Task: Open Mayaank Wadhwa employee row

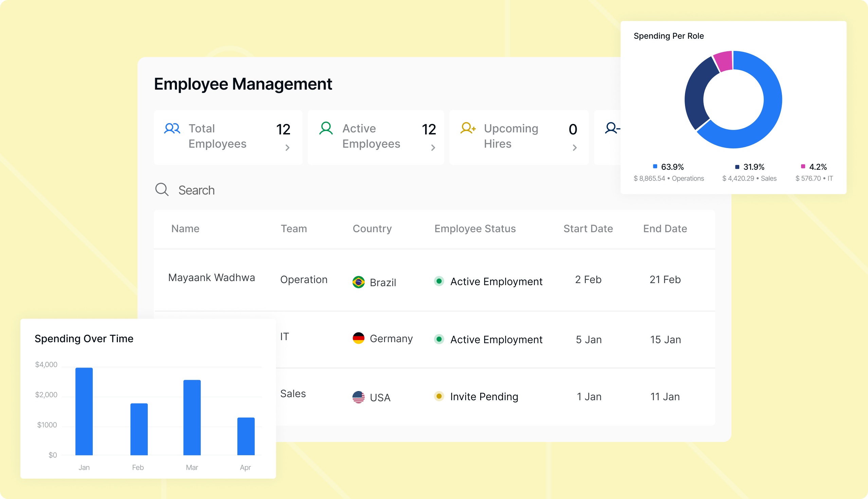Action: click(434, 280)
